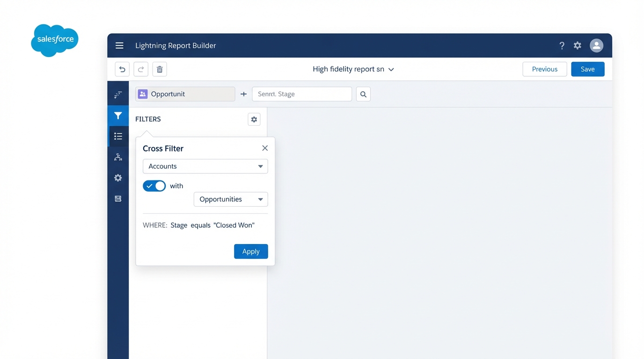This screenshot has height=359, width=644.
Task: Disable the Cross Filter sub-filter toggle
Action: pyautogui.click(x=154, y=186)
